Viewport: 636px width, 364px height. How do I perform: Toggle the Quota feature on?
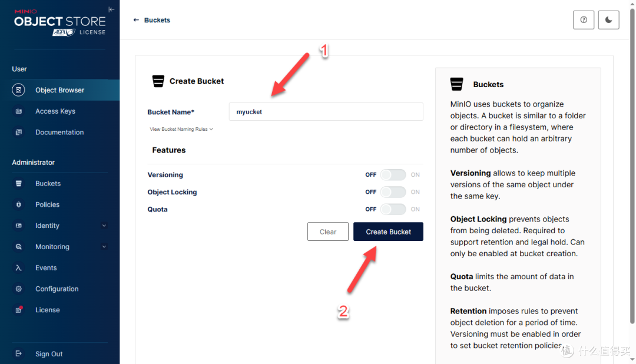(393, 209)
